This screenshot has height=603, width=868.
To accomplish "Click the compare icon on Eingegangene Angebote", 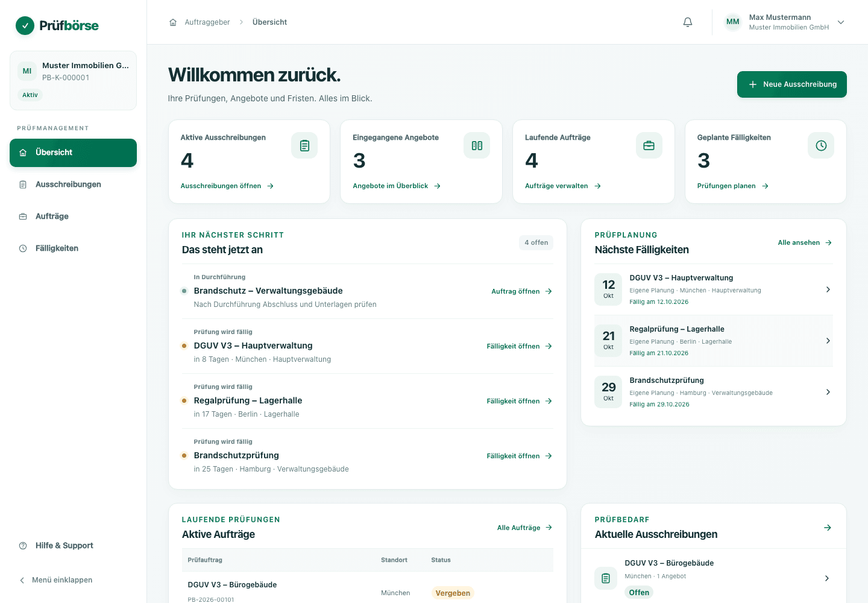I will click(477, 145).
